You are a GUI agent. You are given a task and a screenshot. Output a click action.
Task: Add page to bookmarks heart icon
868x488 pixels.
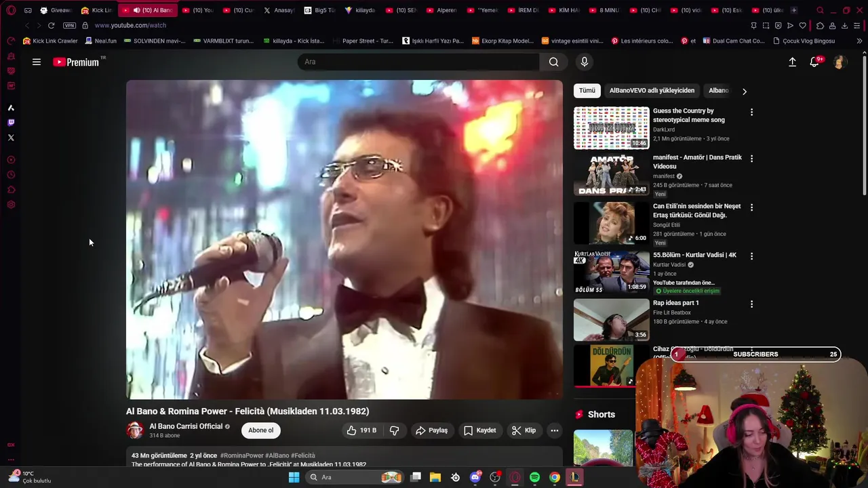tap(802, 25)
